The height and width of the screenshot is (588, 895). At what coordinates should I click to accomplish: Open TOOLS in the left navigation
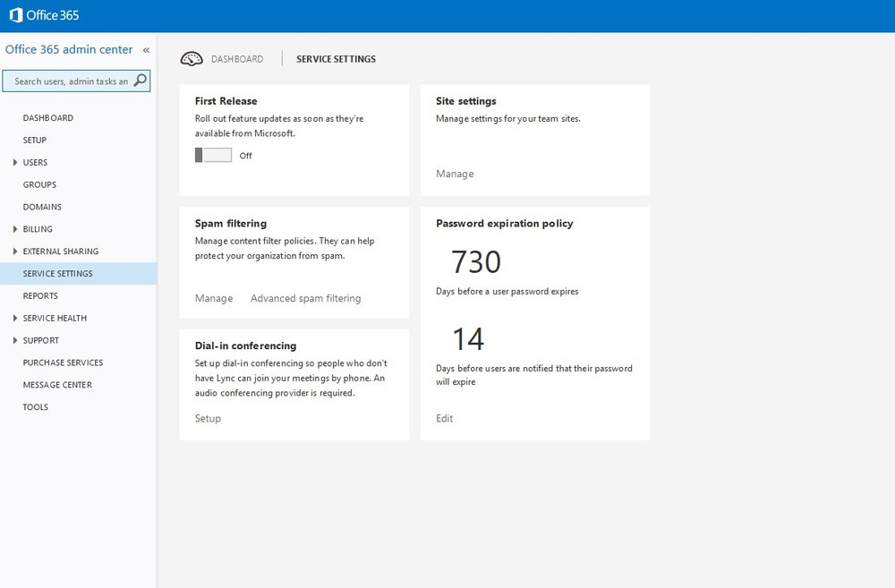coord(36,407)
